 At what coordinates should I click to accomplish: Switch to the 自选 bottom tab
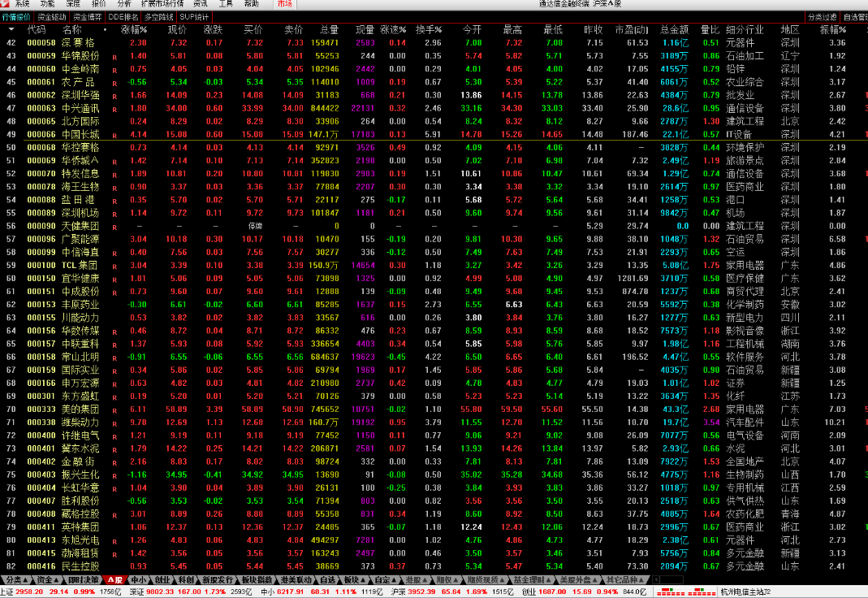tap(328, 580)
